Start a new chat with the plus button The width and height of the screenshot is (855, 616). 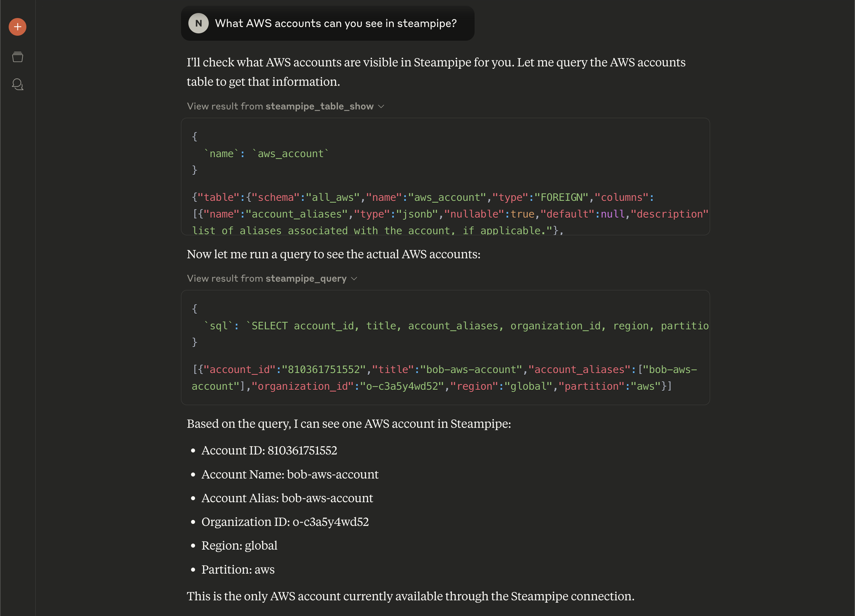pyautogui.click(x=17, y=27)
